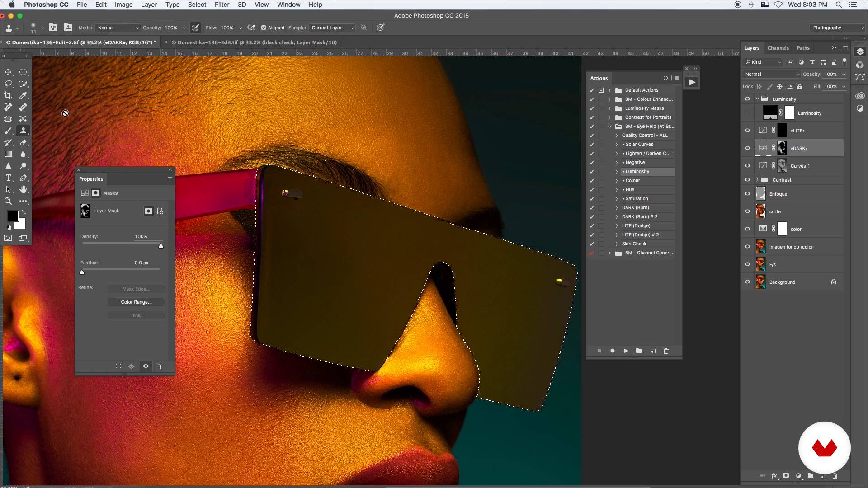
Task: Expand the Contrast layer group
Action: [757, 180]
